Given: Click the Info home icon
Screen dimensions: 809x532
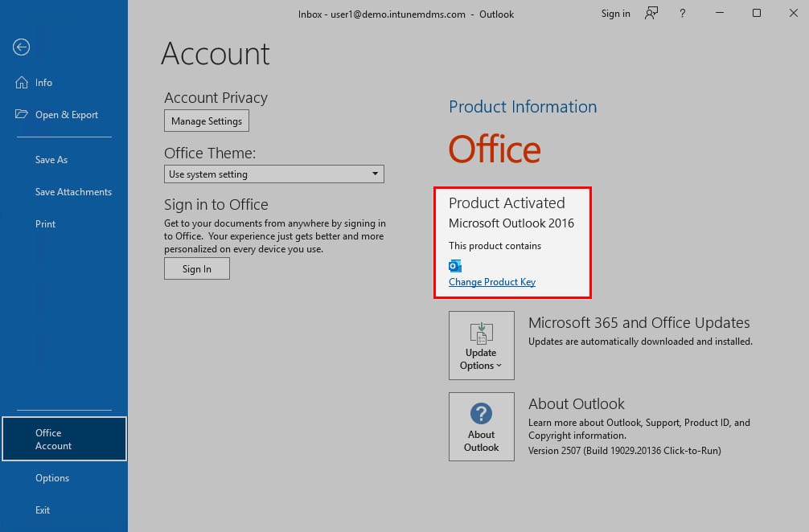Looking at the screenshot, I should pos(22,83).
